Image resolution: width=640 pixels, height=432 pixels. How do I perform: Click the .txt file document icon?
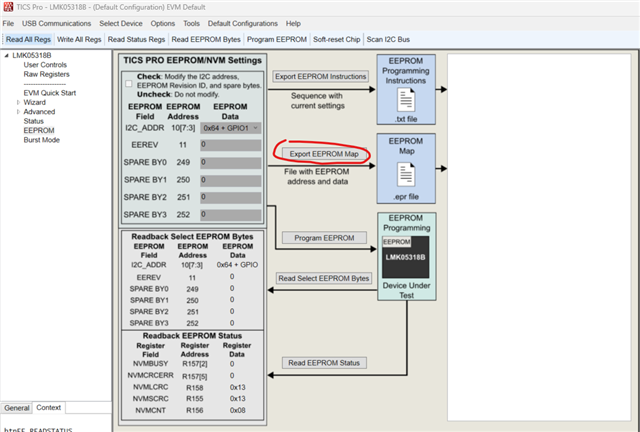406,100
